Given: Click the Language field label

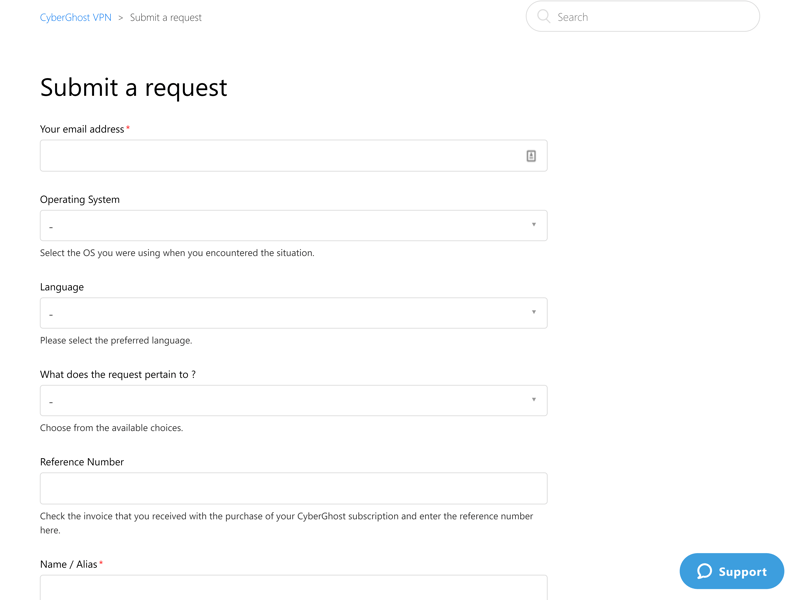Looking at the screenshot, I should pyautogui.click(x=62, y=287).
